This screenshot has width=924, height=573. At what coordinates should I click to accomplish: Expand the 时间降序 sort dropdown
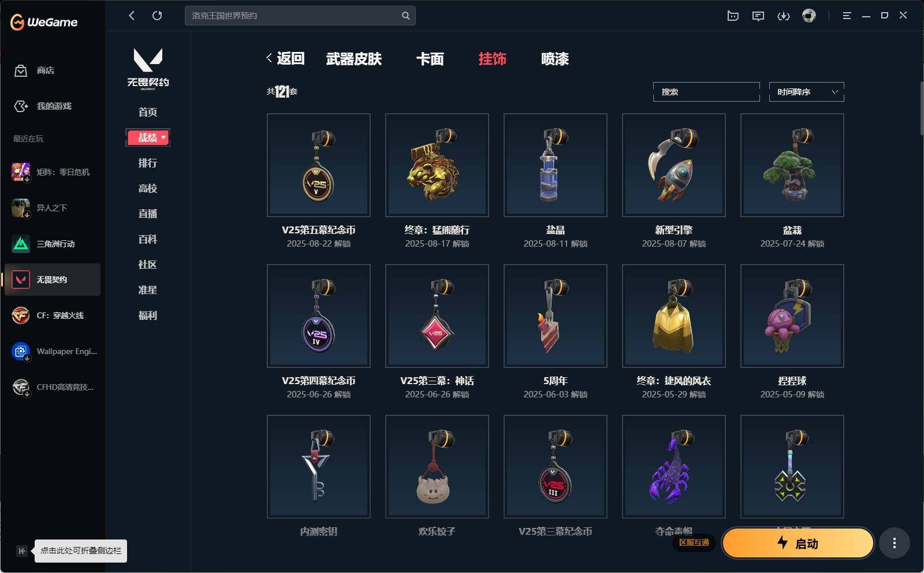(x=806, y=92)
